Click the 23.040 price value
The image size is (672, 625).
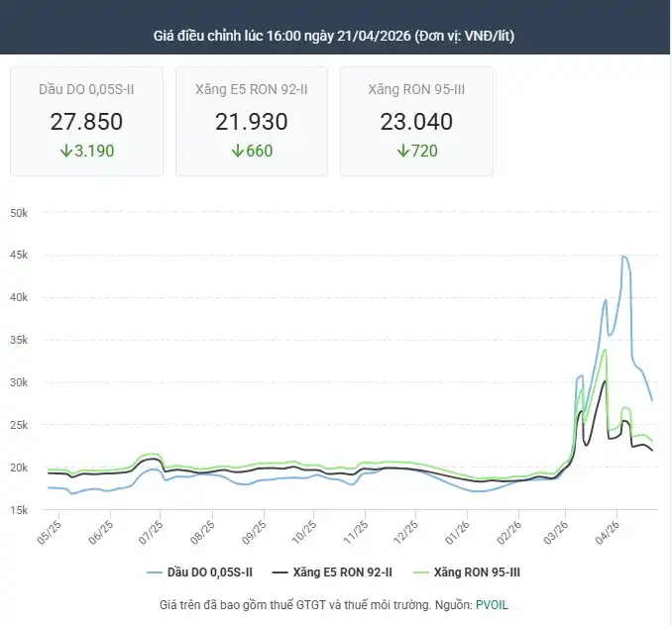pos(416,122)
